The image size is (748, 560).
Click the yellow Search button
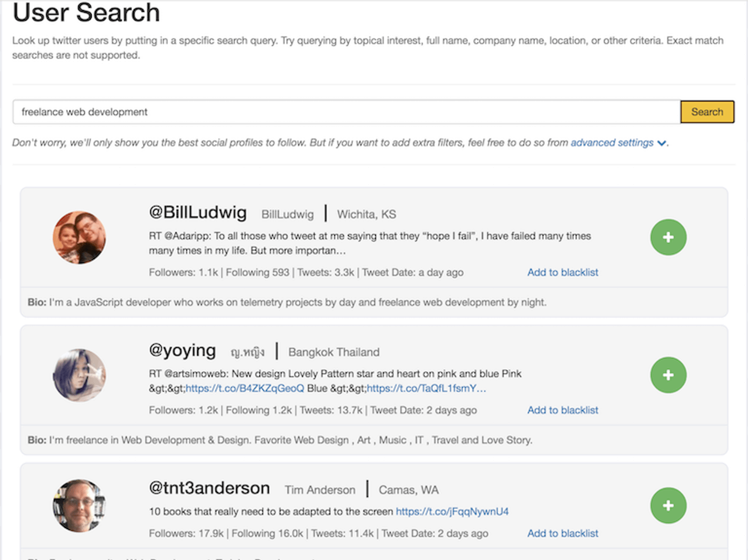[707, 112]
